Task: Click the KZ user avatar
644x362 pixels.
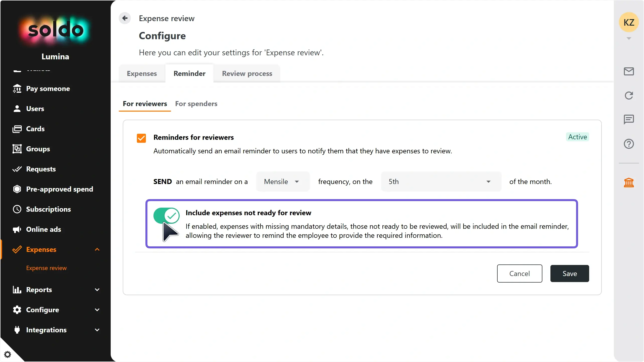Action: [x=629, y=22]
